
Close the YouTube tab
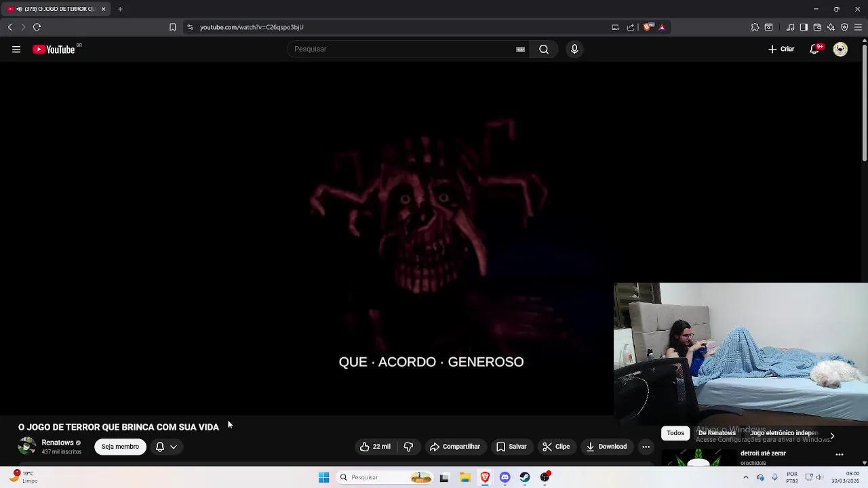[103, 9]
